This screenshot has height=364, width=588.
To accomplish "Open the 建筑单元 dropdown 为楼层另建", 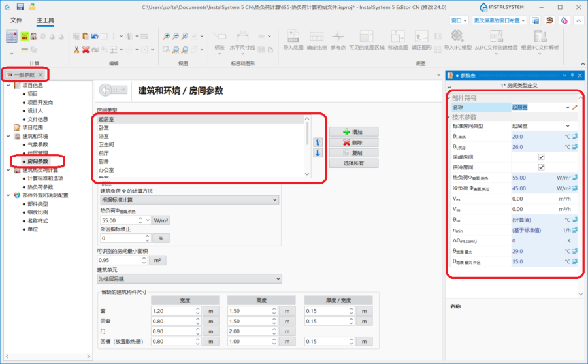I will (x=189, y=279).
